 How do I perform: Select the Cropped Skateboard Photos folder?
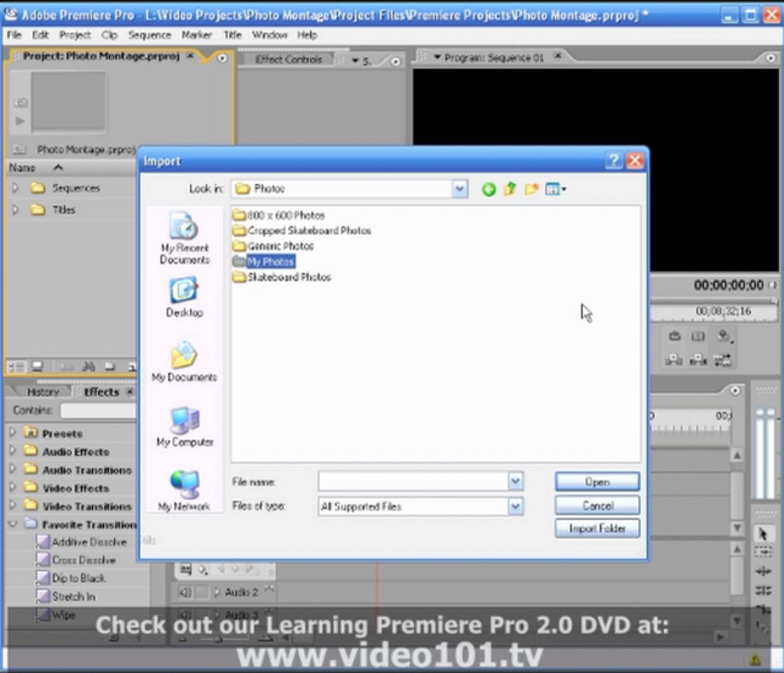click(302, 230)
